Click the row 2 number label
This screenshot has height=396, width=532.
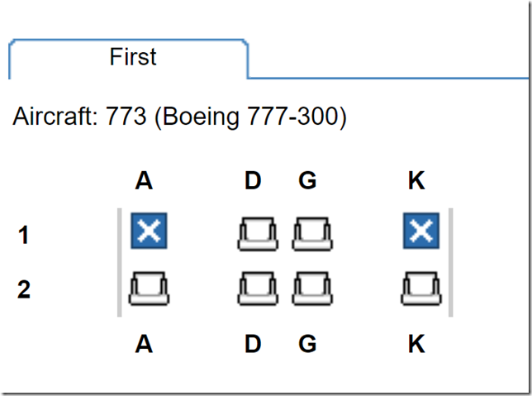click(x=24, y=289)
